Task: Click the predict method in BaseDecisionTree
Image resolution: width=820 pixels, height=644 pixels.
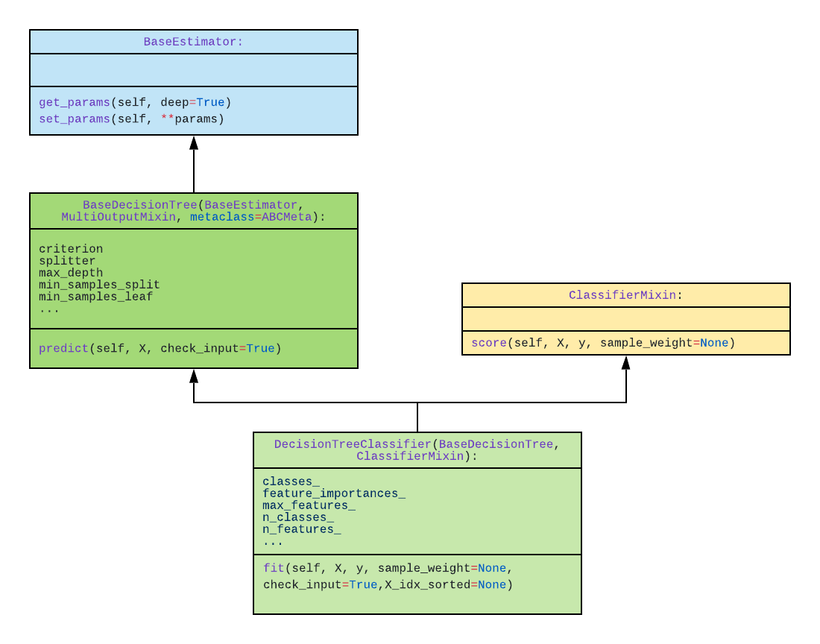Action: [160, 348]
